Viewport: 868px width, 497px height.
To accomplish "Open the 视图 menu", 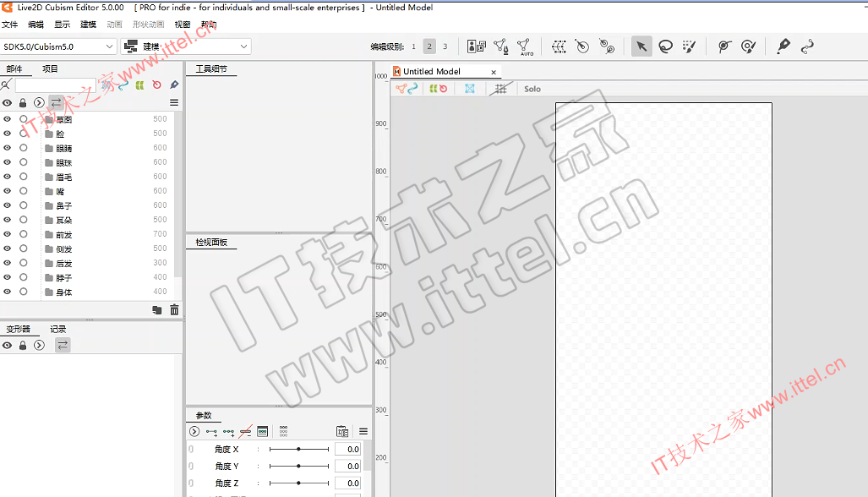I will (182, 25).
